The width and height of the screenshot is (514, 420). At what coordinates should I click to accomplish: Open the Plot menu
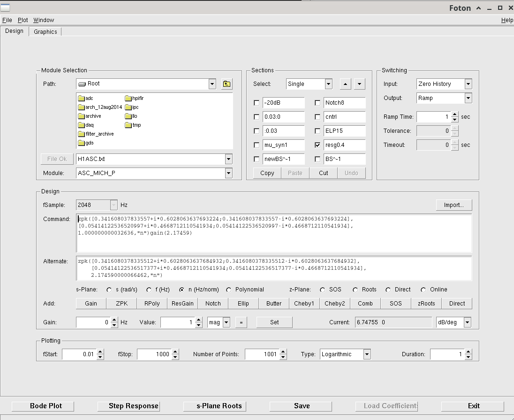pos(23,20)
